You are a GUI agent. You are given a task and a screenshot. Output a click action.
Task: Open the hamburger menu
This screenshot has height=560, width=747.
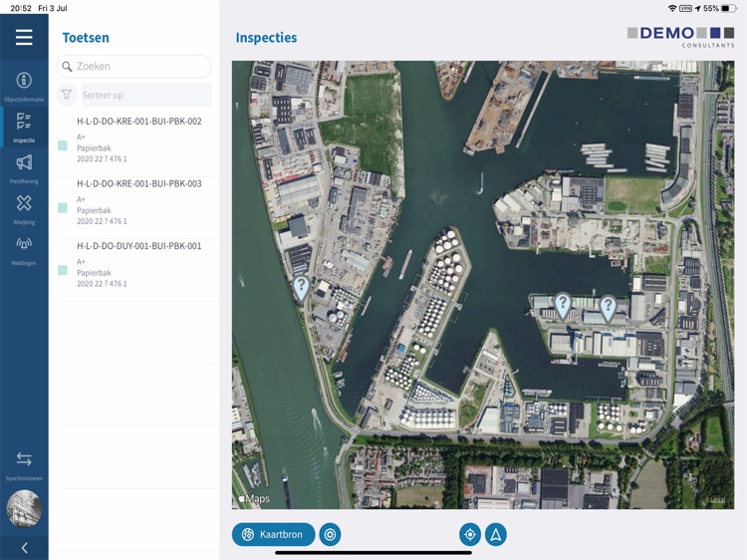(24, 37)
